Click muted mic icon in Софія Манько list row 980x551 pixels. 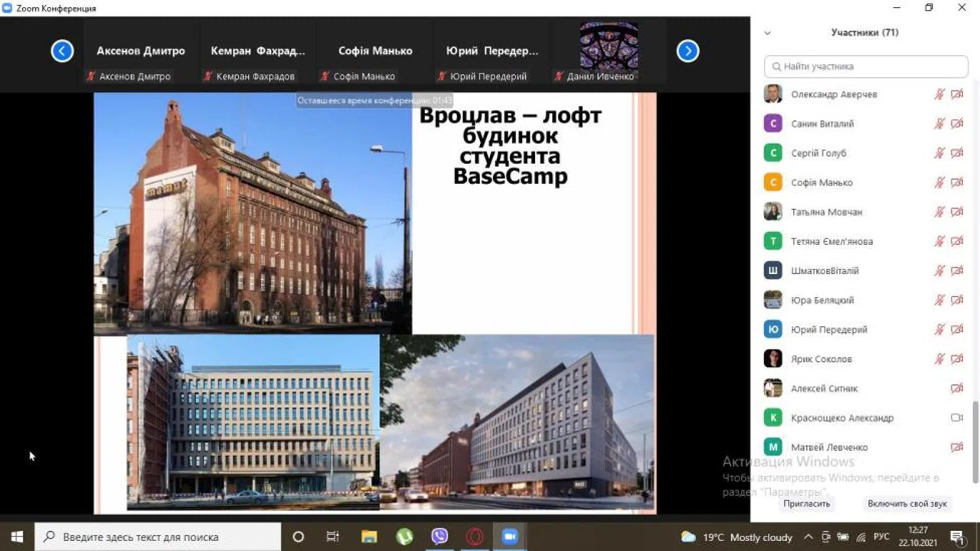coord(939,183)
